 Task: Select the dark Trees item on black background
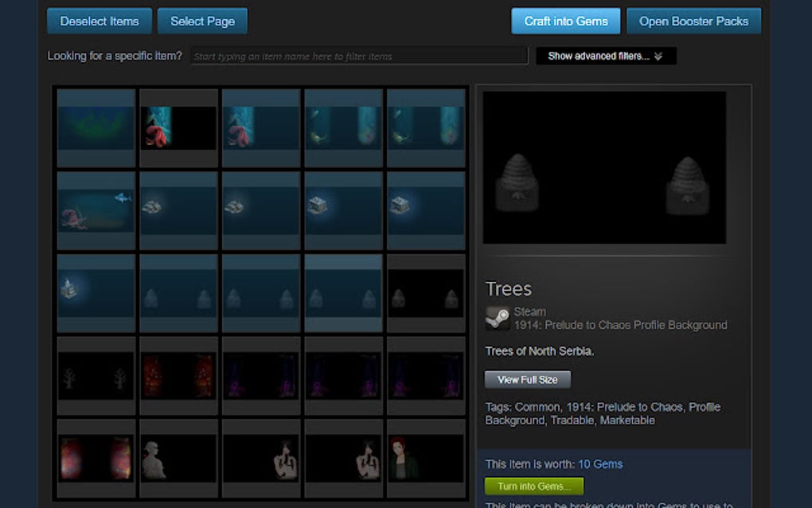(x=426, y=293)
